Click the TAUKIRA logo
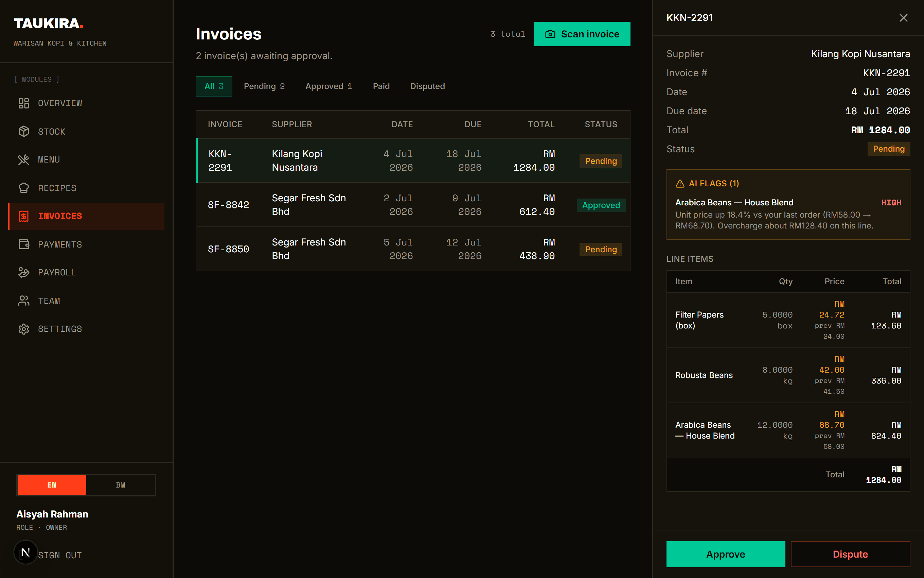Screen dimensions: 924x578 tap(49, 23)
